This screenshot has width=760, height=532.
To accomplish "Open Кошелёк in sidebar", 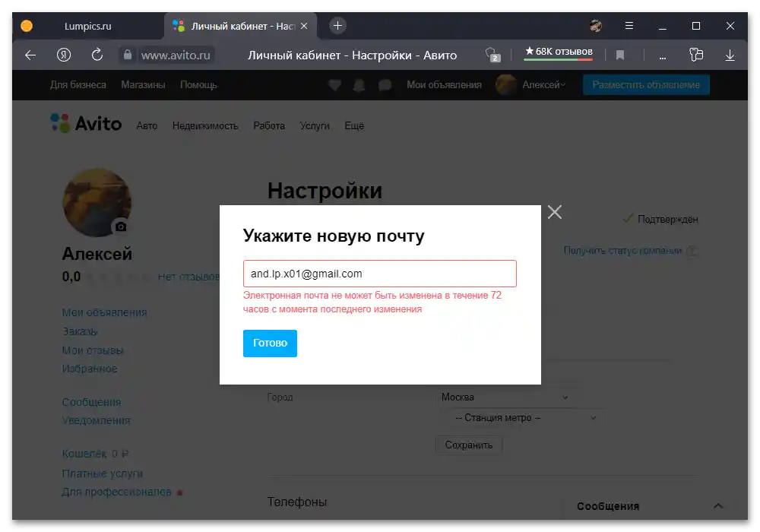I will [x=84, y=454].
